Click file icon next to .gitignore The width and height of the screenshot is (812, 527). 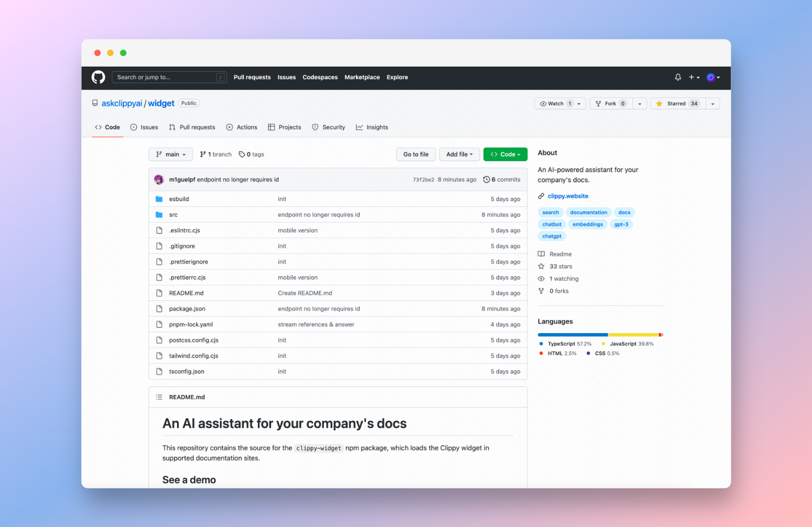click(x=159, y=246)
